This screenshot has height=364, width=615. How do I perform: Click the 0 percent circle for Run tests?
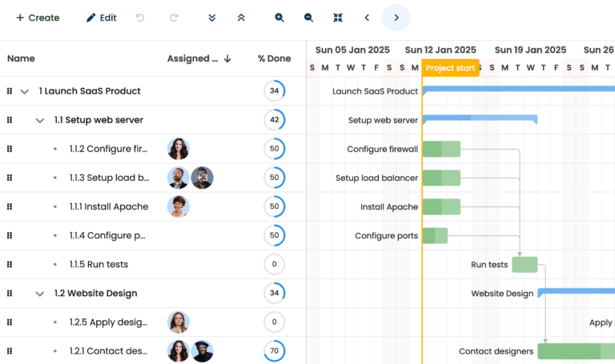coord(274,265)
